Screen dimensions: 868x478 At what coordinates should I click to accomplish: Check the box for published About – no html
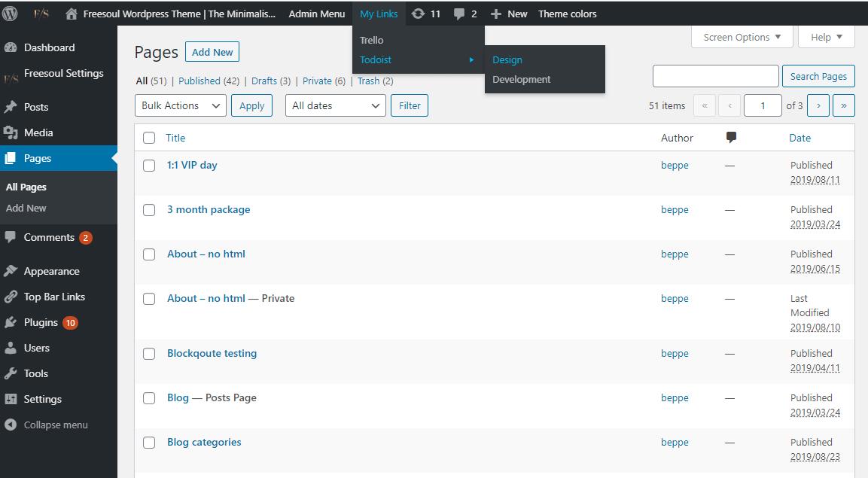[x=149, y=254]
